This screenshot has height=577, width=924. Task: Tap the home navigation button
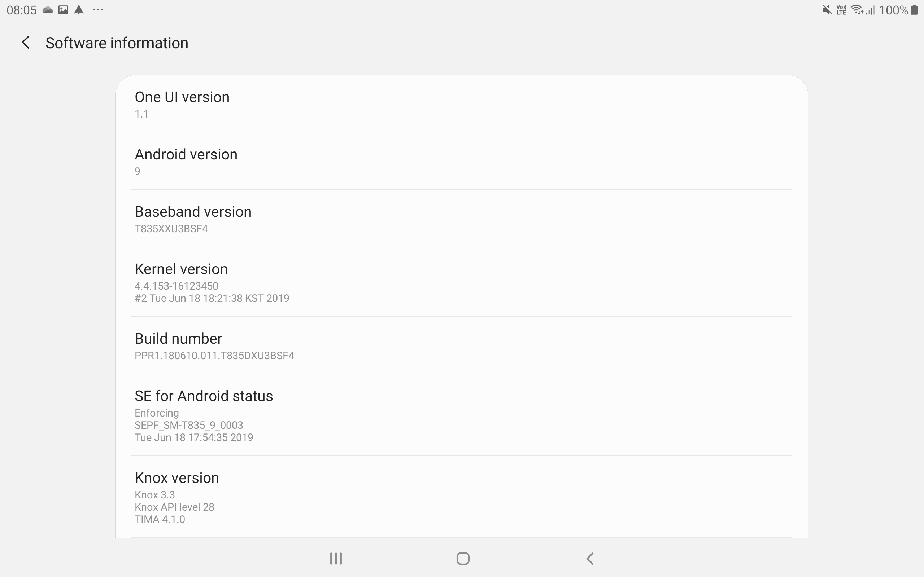point(463,558)
